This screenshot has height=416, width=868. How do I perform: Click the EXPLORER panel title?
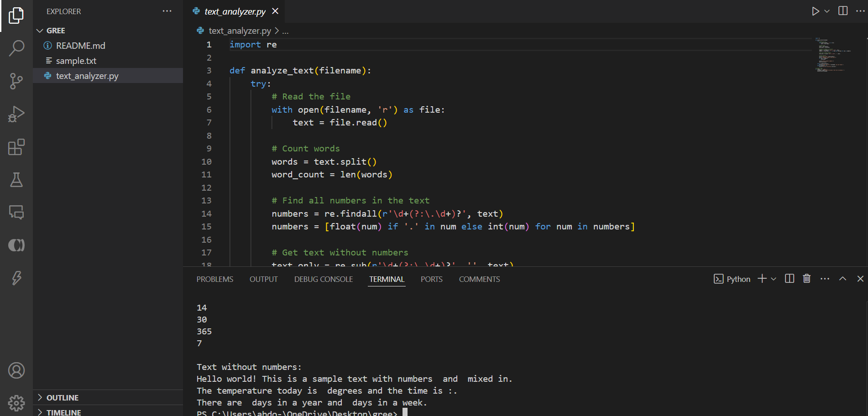[x=63, y=11]
